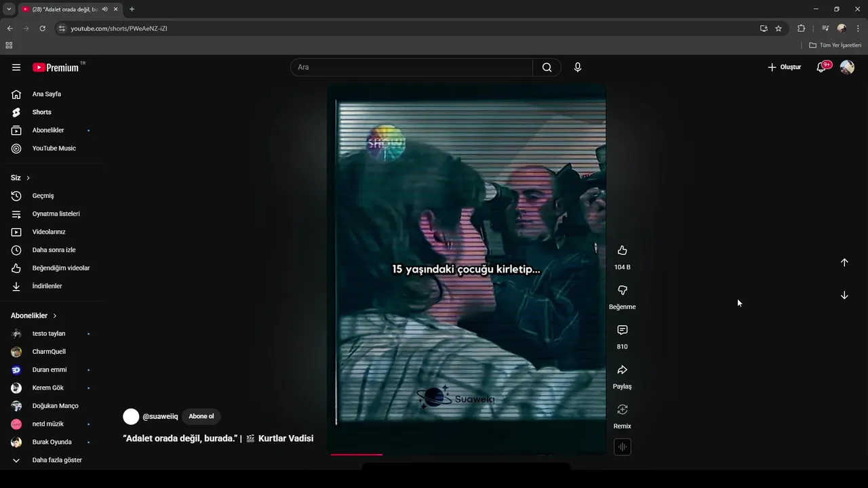868x488 pixels.
Task: Open the Burak Oyunda subscription
Action: click(x=52, y=442)
